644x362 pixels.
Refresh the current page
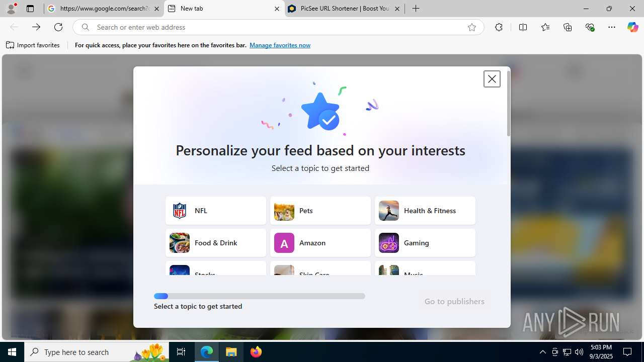point(58,27)
